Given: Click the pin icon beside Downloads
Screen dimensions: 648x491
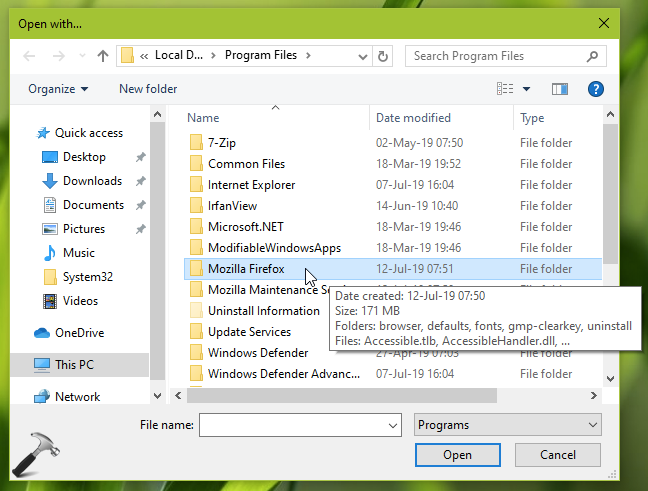Looking at the screenshot, I should click(141, 181).
